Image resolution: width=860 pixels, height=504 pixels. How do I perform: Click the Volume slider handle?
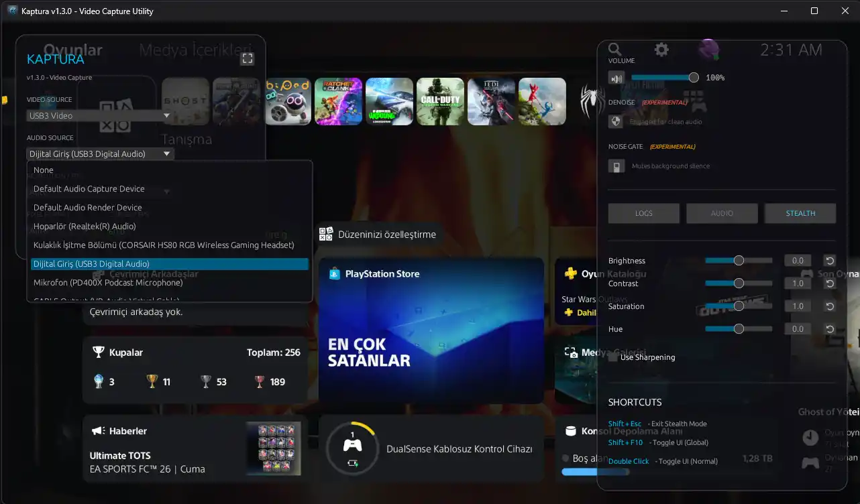tap(694, 78)
